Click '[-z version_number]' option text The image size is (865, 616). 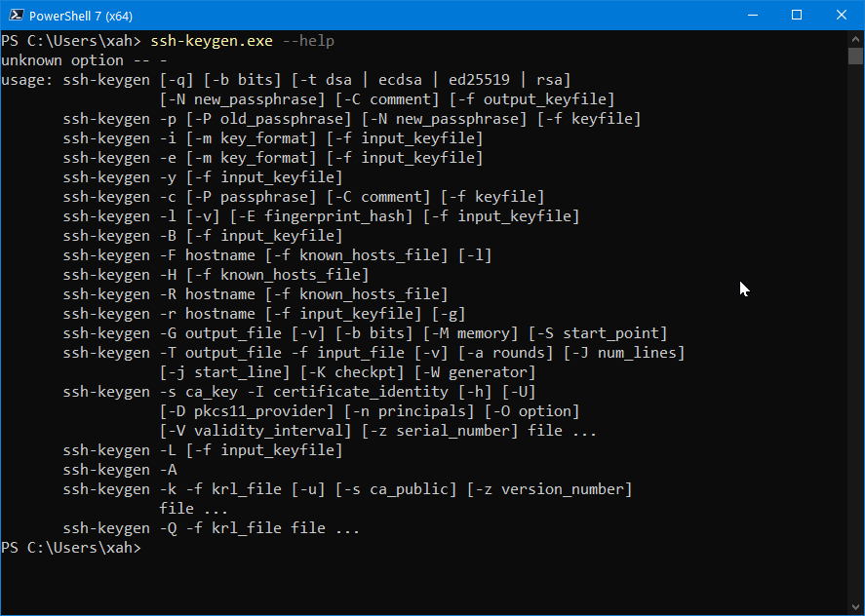(549, 489)
